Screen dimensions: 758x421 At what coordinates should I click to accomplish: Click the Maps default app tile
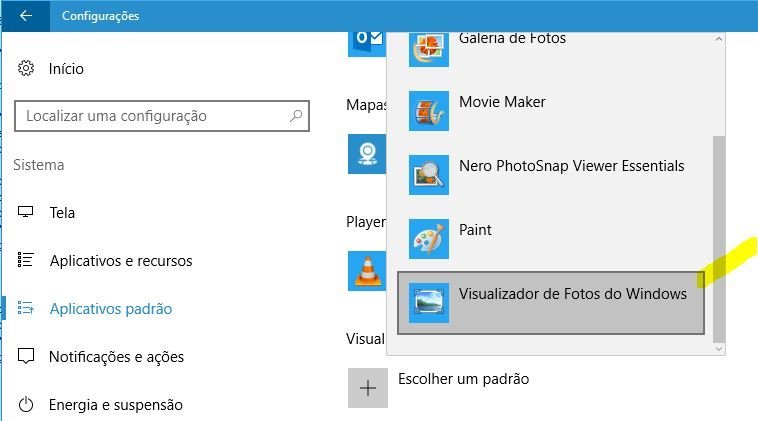(367, 154)
